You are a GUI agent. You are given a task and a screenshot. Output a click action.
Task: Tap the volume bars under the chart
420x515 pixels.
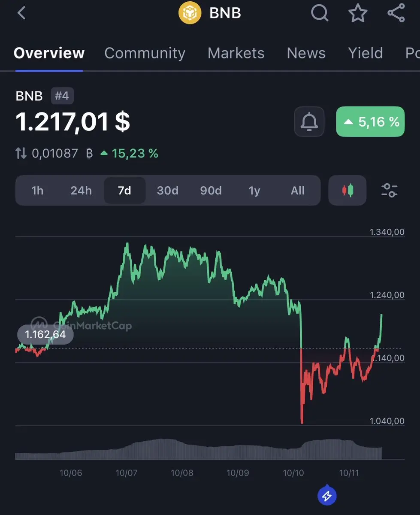198,449
